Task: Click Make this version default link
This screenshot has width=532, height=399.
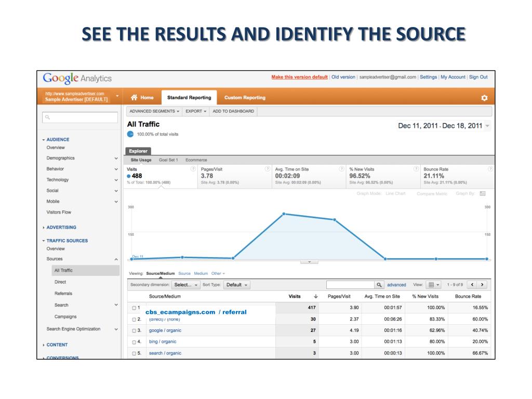Action: pos(300,77)
